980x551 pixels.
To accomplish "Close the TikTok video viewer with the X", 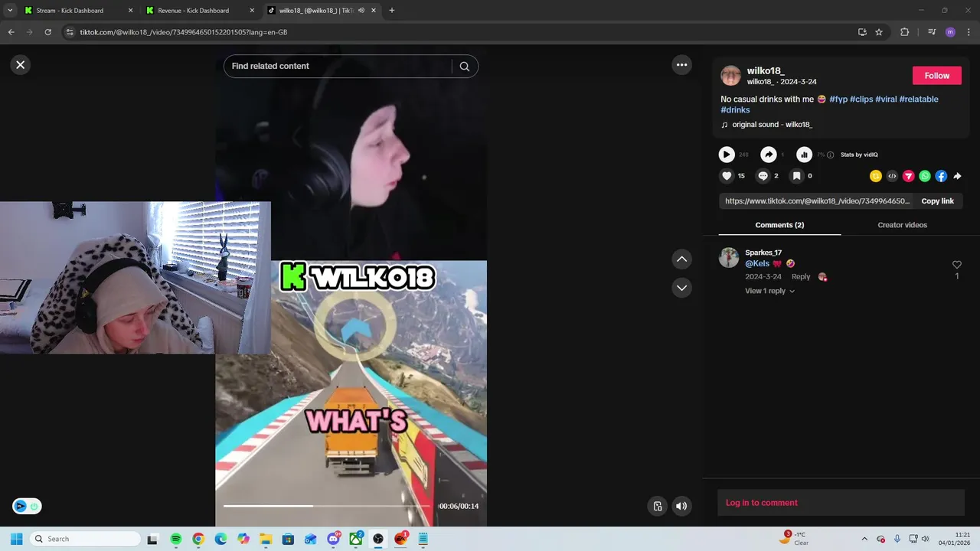I will pyautogui.click(x=21, y=65).
